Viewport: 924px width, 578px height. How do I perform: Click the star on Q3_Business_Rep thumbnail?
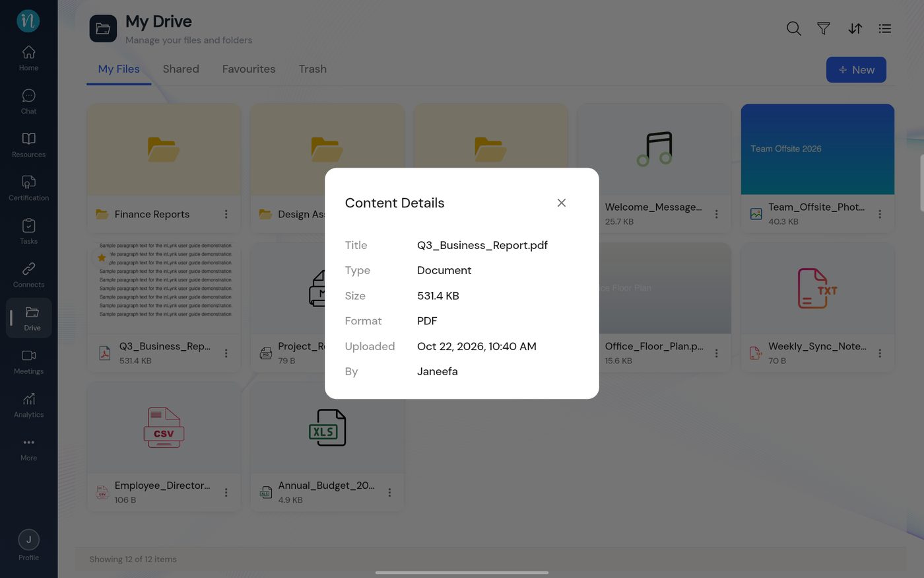tap(102, 258)
